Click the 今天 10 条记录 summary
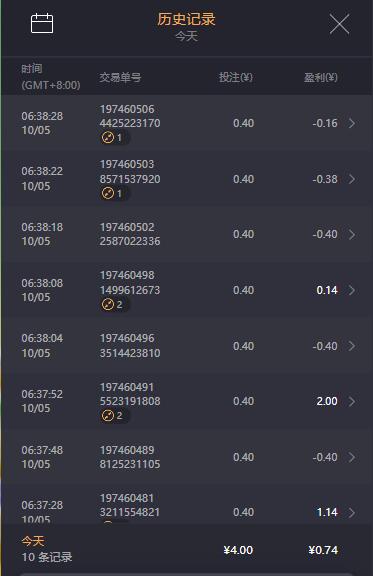This screenshot has height=576, width=373. tap(47, 549)
